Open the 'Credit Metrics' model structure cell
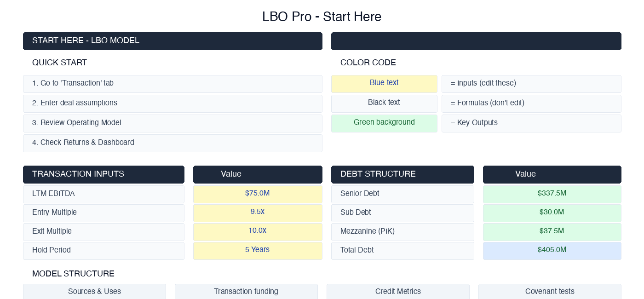The height and width of the screenshot is (299, 644). tap(398, 292)
